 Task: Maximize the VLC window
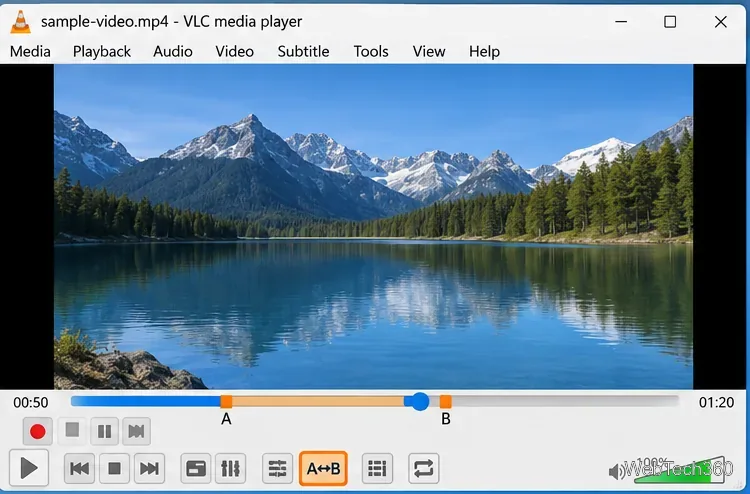pos(670,22)
